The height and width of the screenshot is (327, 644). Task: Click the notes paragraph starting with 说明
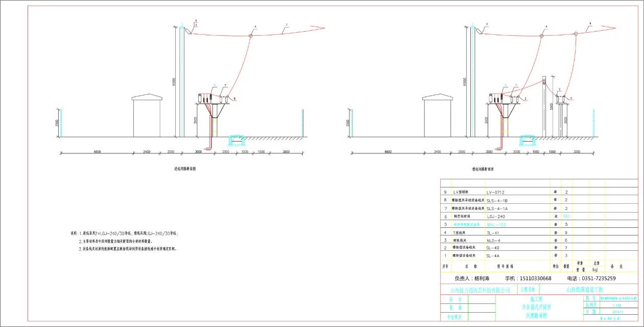(x=124, y=241)
